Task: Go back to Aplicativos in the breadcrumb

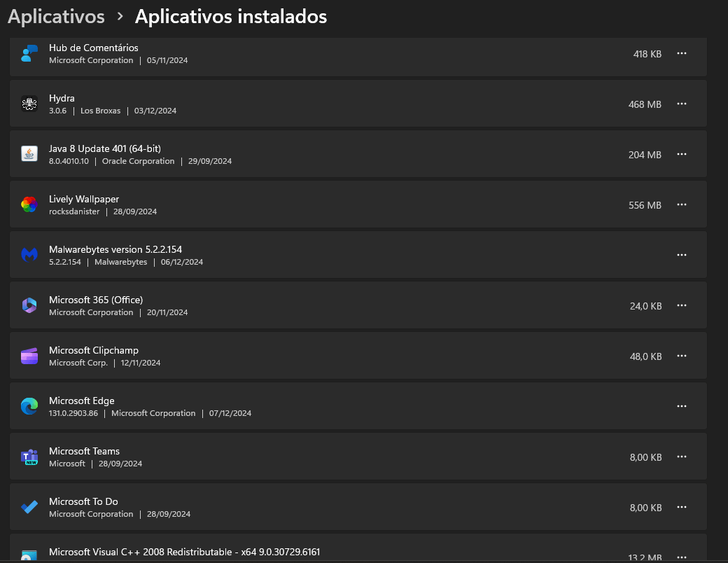Action: click(56, 17)
